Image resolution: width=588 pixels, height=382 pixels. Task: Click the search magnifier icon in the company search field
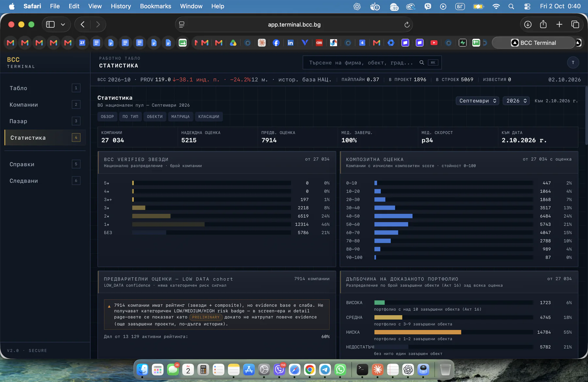[422, 62]
